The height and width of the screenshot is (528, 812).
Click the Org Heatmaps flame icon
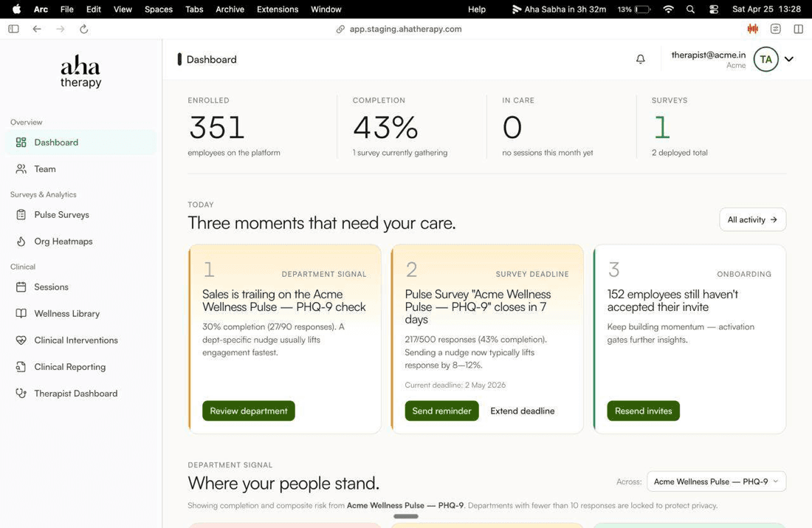coord(21,241)
